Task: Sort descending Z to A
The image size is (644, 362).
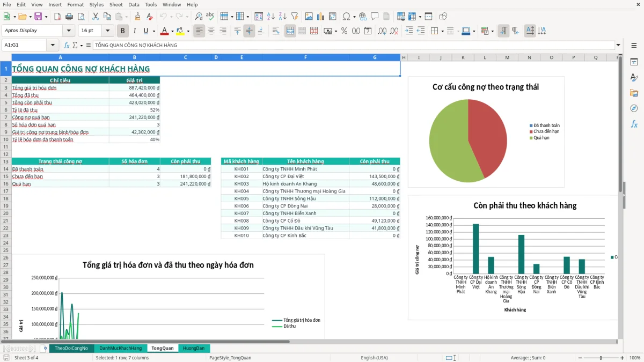Action: pos(283,17)
